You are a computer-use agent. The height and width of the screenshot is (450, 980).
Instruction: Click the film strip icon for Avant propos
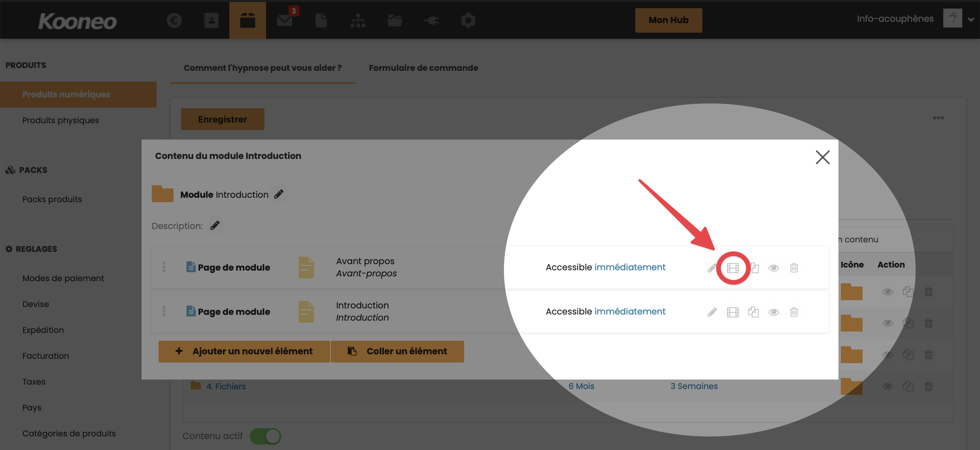click(x=732, y=268)
